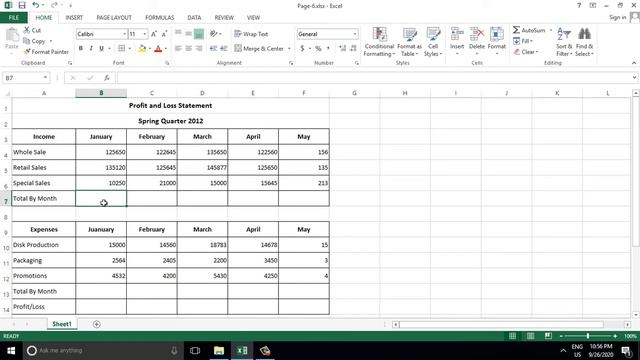640x360 pixels.
Task: Click the Windows Start button
Action: [x=11, y=351]
